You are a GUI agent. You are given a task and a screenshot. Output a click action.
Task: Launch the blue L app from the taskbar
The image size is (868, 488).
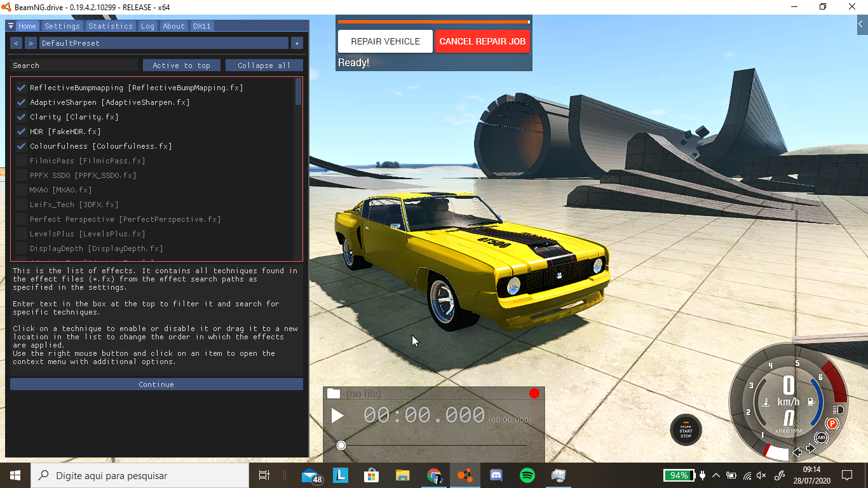[x=341, y=475]
